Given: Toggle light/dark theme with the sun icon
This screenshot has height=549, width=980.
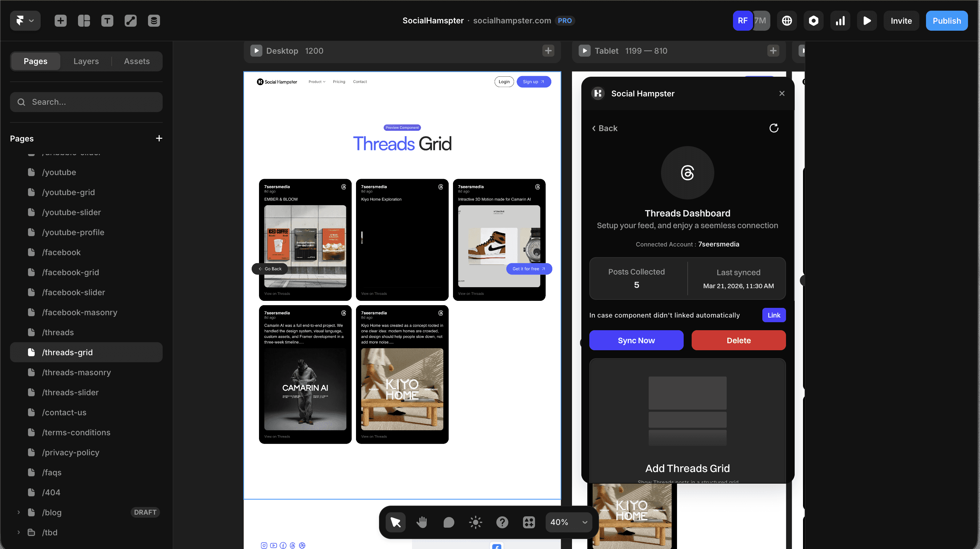Looking at the screenshot, I should click(x=476, y=522).
